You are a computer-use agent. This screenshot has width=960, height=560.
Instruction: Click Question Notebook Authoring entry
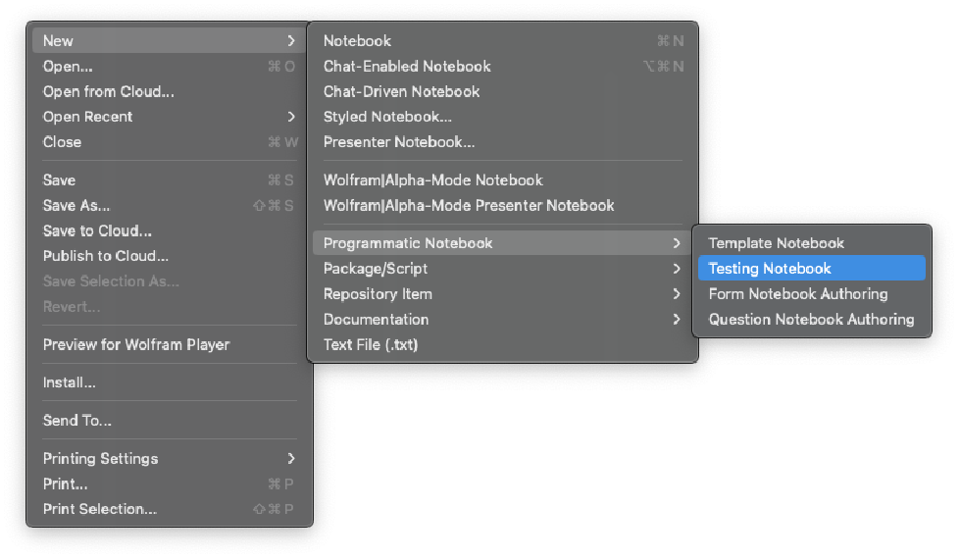click(811, 319)
